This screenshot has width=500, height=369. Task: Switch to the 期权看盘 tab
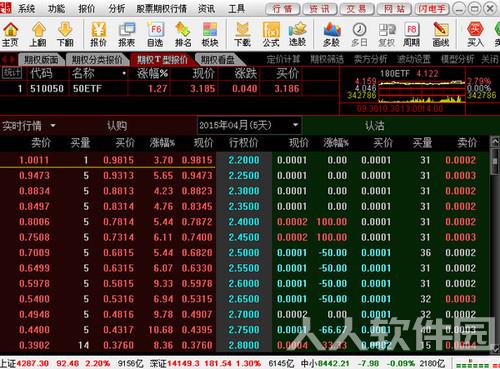218,60
